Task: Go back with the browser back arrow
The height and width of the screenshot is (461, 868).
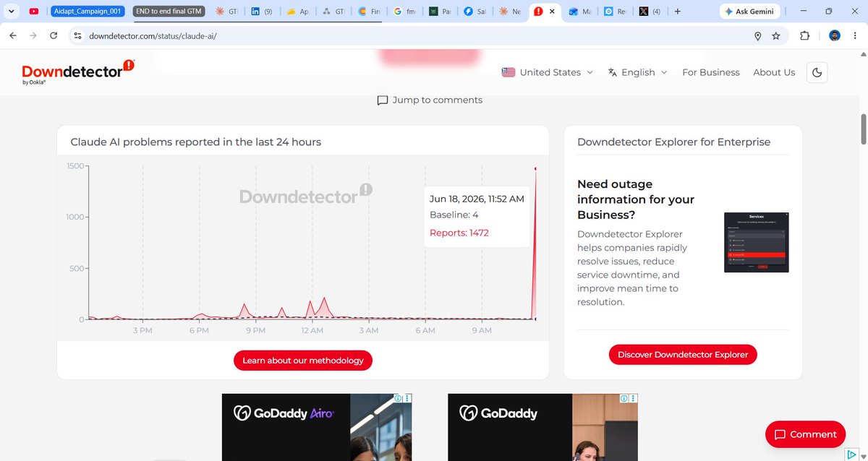Action: [x=13, y=36]
